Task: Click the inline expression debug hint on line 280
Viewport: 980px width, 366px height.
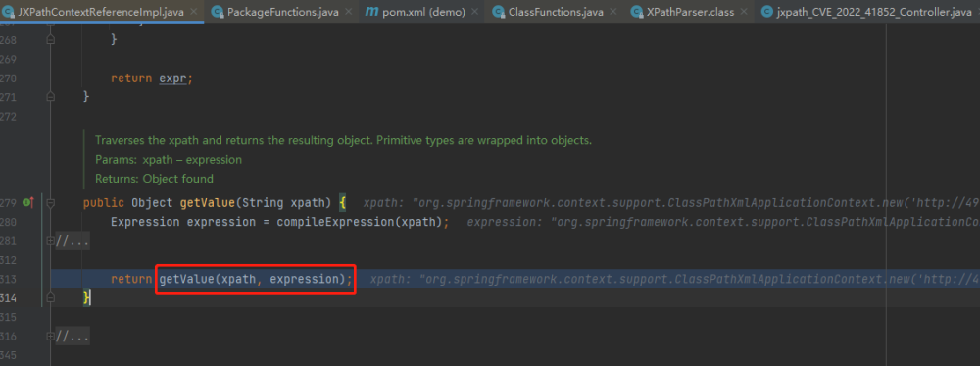Action: [723, 222]
